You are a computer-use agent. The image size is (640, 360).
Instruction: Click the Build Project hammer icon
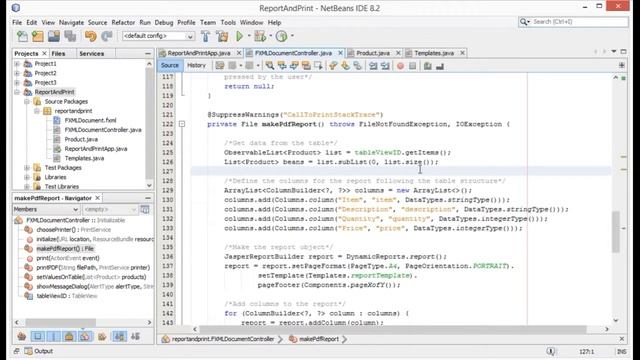tap(205, 36)
